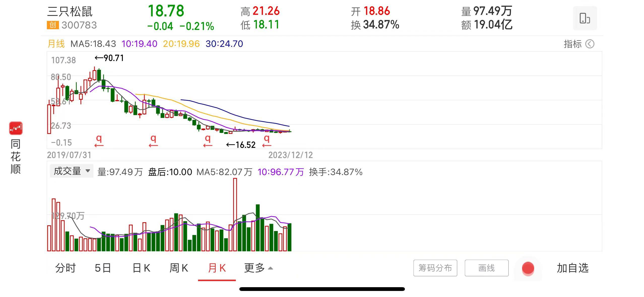The image size is (644, 297).
Task: Tap the low price 18.11
Action: [x=266, y=25]
